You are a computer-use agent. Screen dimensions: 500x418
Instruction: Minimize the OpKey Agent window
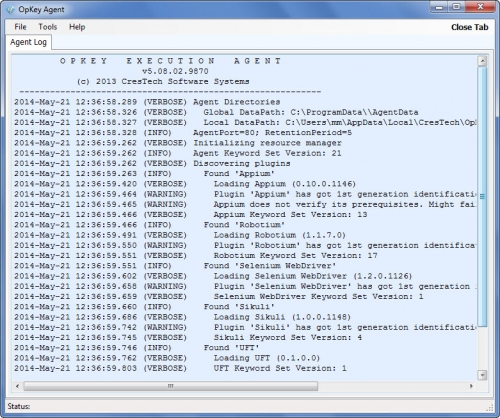point(440,7)
